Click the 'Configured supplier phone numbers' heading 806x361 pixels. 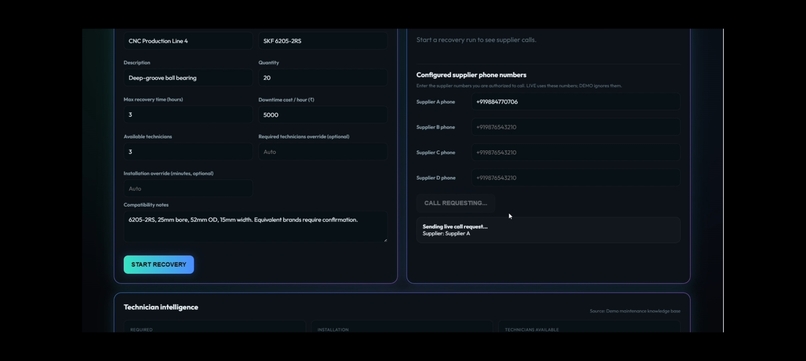click(x=471, y=75)
